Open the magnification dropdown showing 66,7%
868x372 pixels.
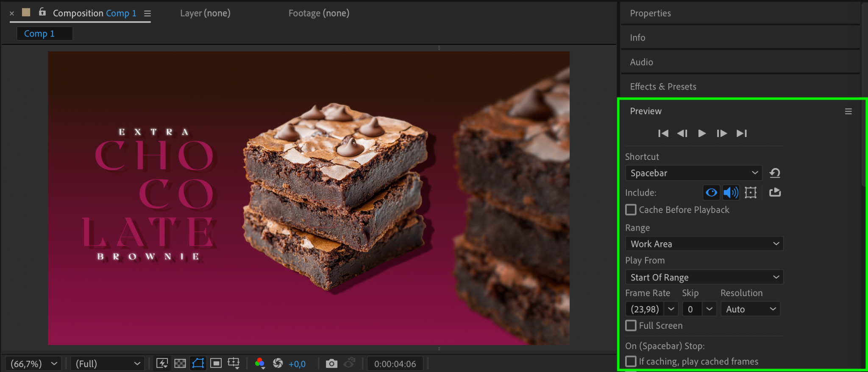point(33,364)
